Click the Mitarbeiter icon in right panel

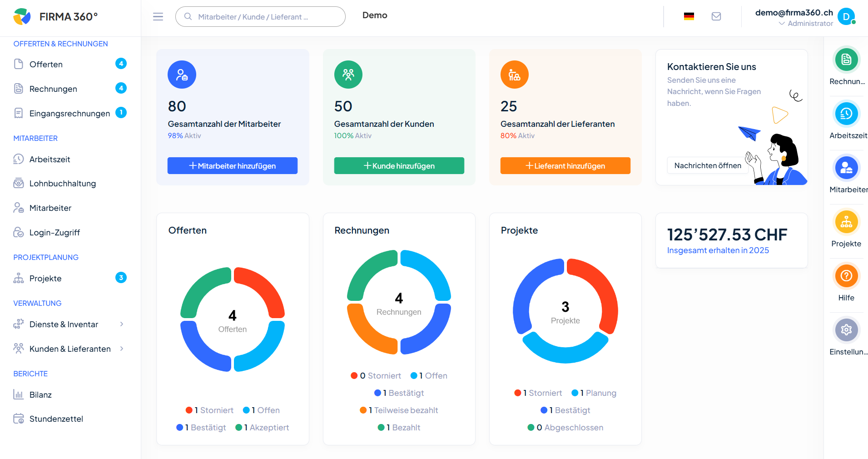[846, 168]
